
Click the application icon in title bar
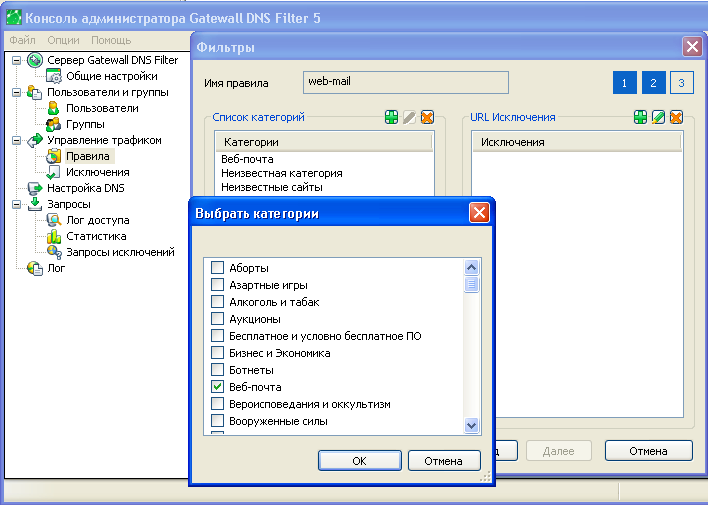[x=14, y=18]
